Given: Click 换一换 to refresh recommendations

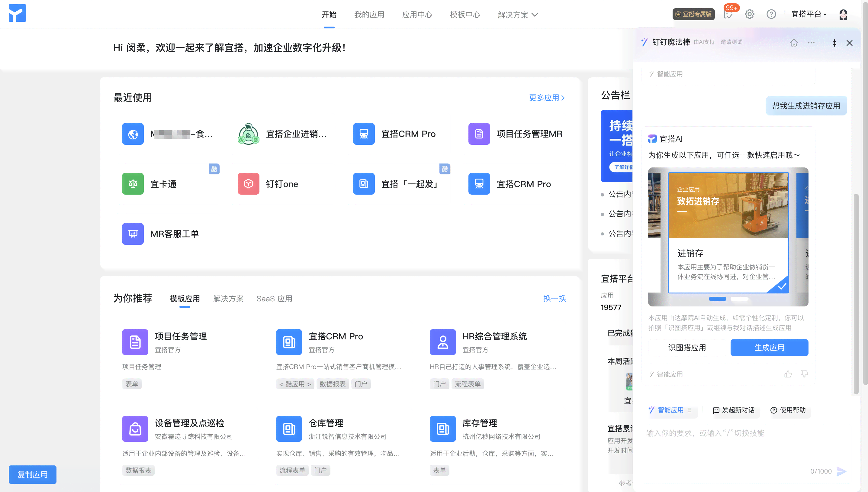Looking at the screenshot, I should 555,298.
